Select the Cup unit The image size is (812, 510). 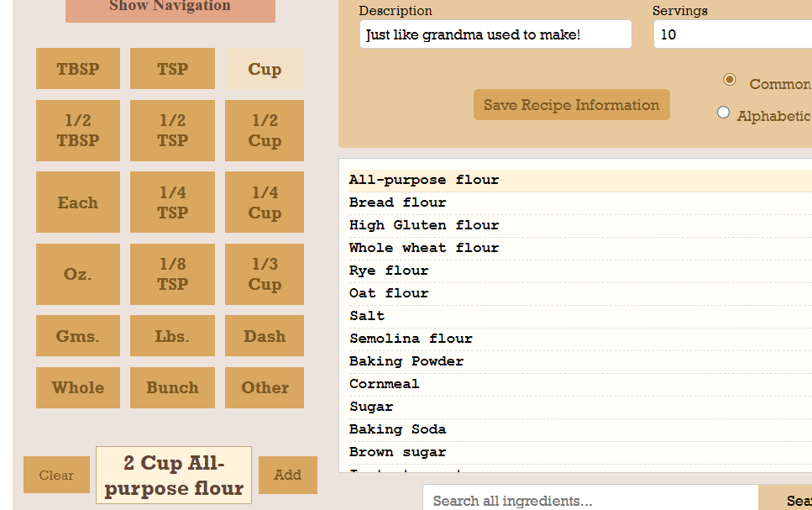pos(264,68)
